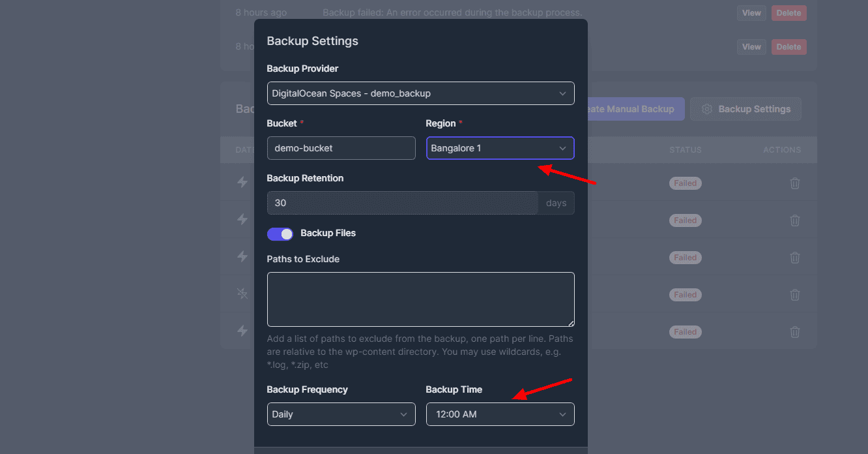The width and height of the screenshot is (868, 454).
Task: Delete the second backup using its trash icon
Action: tap(794, 220)
